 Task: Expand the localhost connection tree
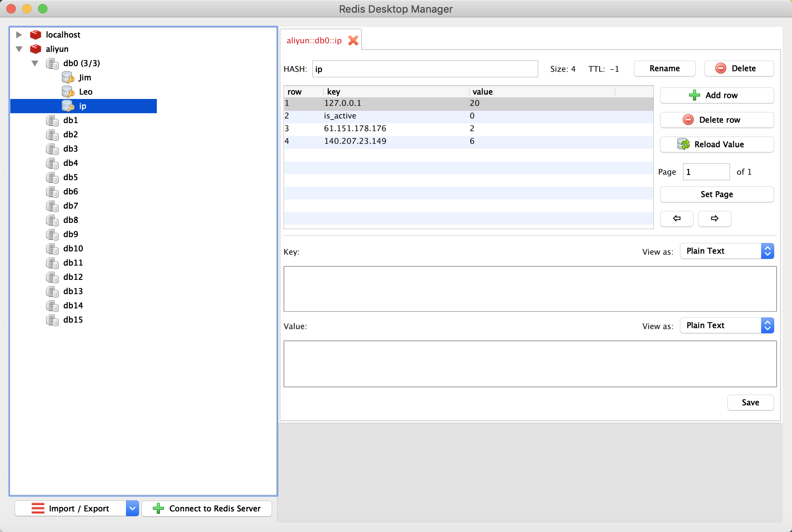click(x=19, y=35)
